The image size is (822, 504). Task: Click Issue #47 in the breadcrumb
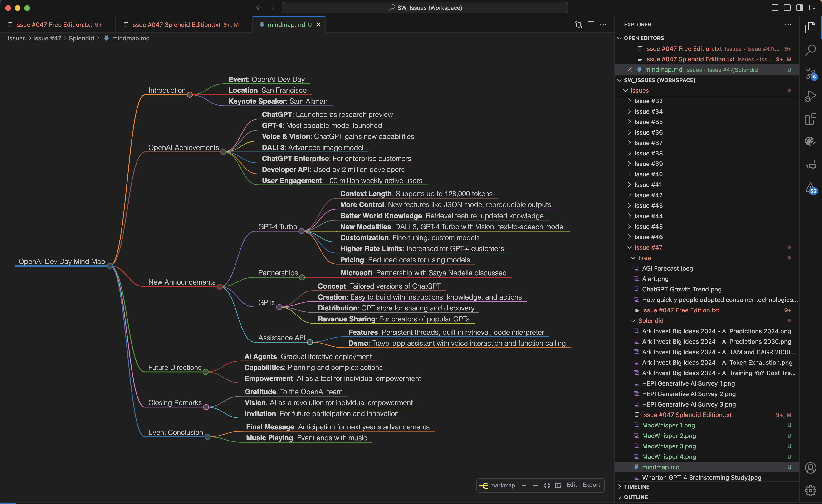click(47, 38)
